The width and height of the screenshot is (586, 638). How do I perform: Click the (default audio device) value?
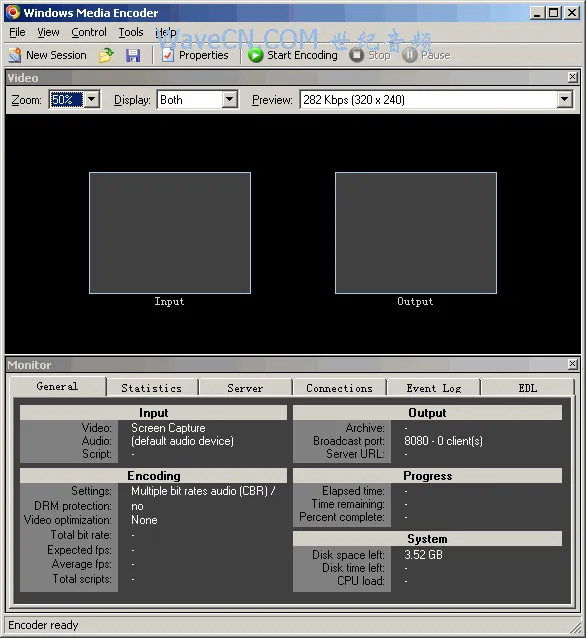[x=182, y=441]
